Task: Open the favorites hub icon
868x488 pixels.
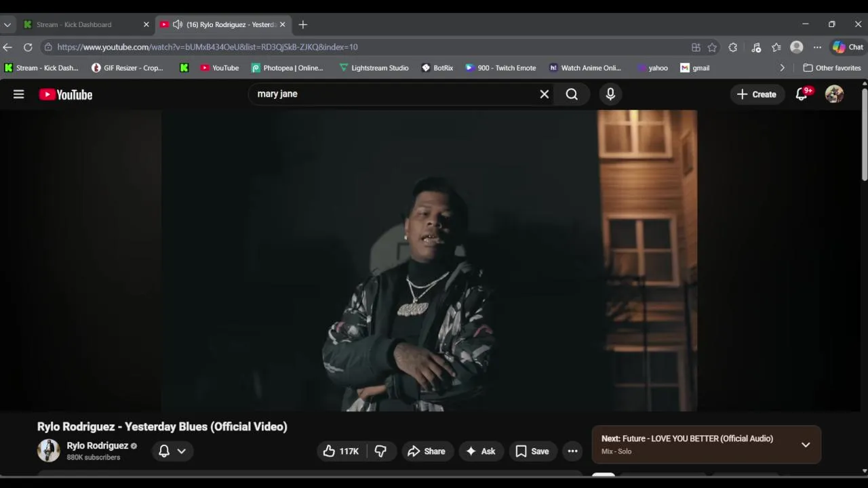Action: 776,47
